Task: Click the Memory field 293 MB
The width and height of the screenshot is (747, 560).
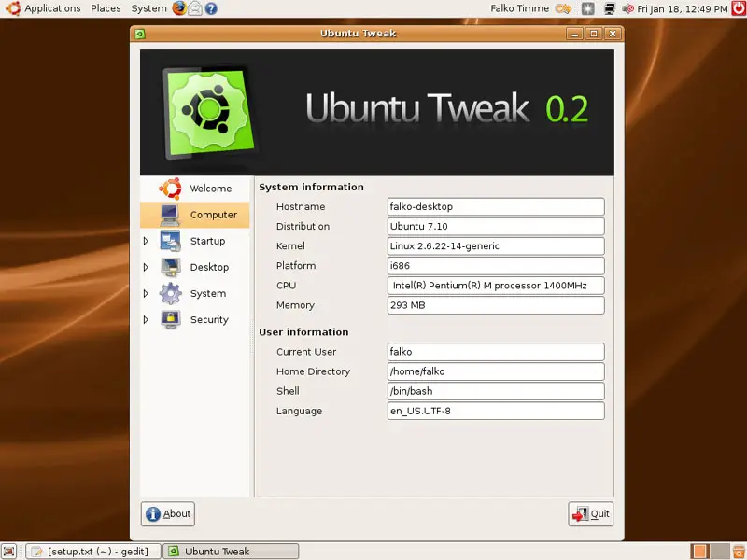Action: pyautogui.click(x=496, y=305)
